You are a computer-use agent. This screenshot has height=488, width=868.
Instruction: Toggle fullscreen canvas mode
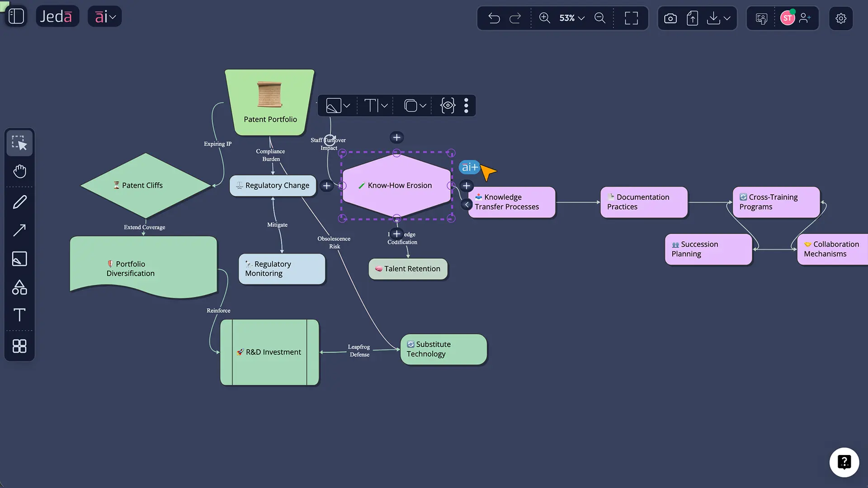click(632, 18)
